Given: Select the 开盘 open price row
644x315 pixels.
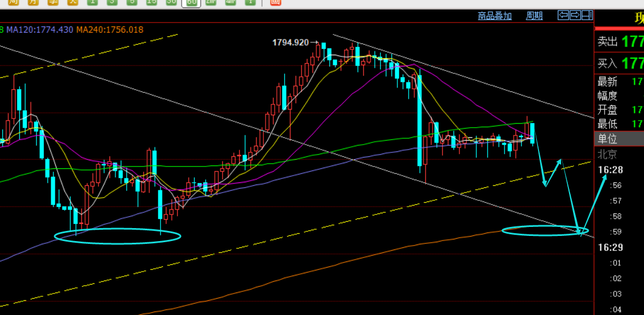Looking at the screenshot, I should (x=619, y=110).
